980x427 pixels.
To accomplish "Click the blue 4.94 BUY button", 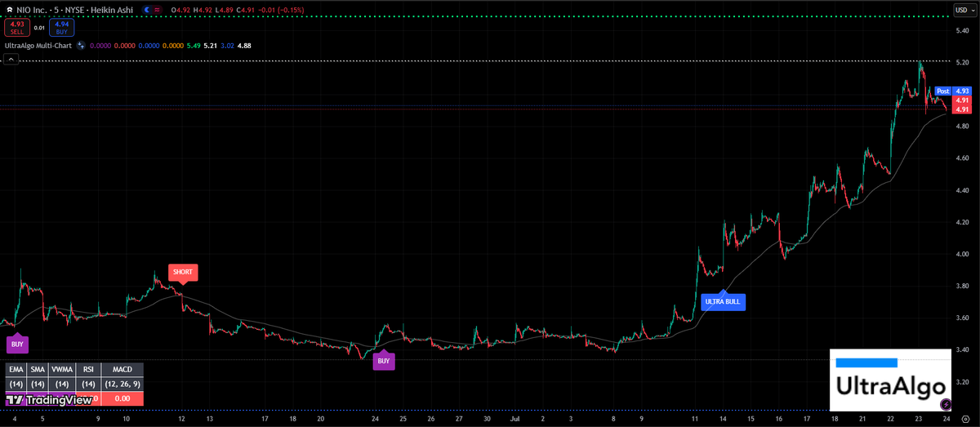I will pyautogui.click(x=61, y=27).
